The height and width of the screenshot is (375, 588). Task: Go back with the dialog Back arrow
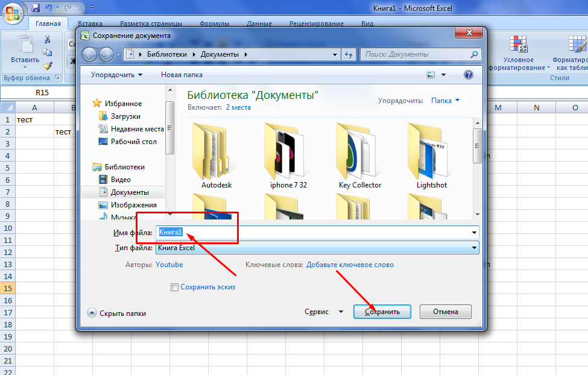pos(89,54)
